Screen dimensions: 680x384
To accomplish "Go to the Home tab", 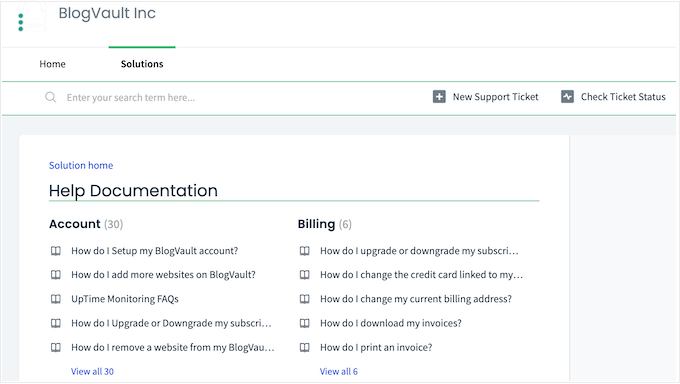I will (52, 64).
